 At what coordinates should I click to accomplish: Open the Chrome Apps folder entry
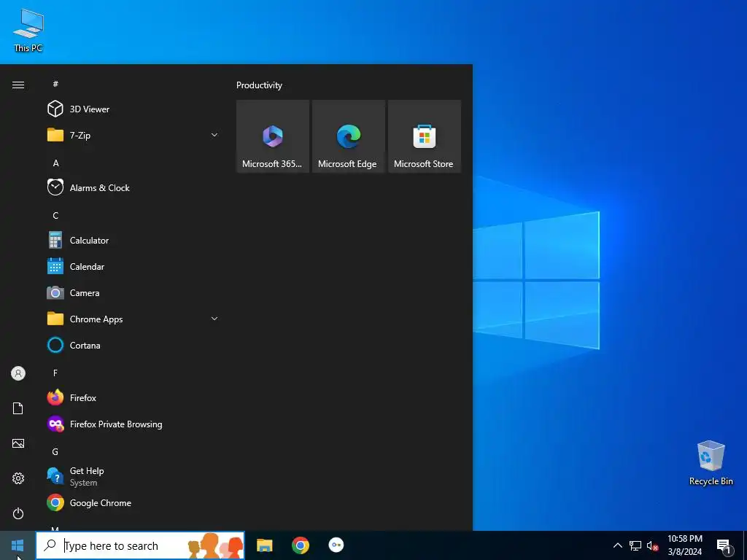pyautogui.click(x=133, y=319)
